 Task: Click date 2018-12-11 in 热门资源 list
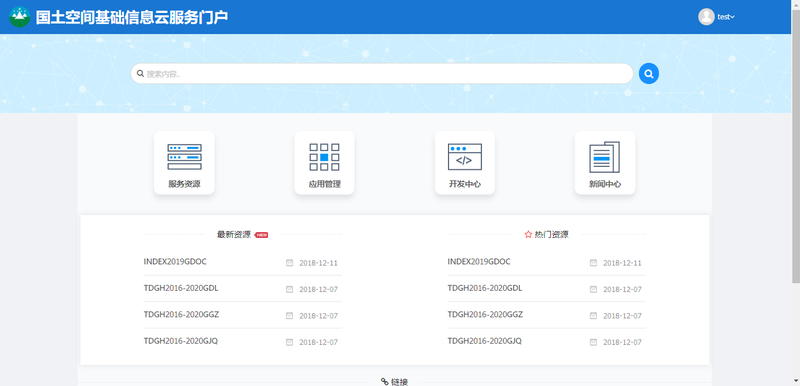click(x=622, y=263)
